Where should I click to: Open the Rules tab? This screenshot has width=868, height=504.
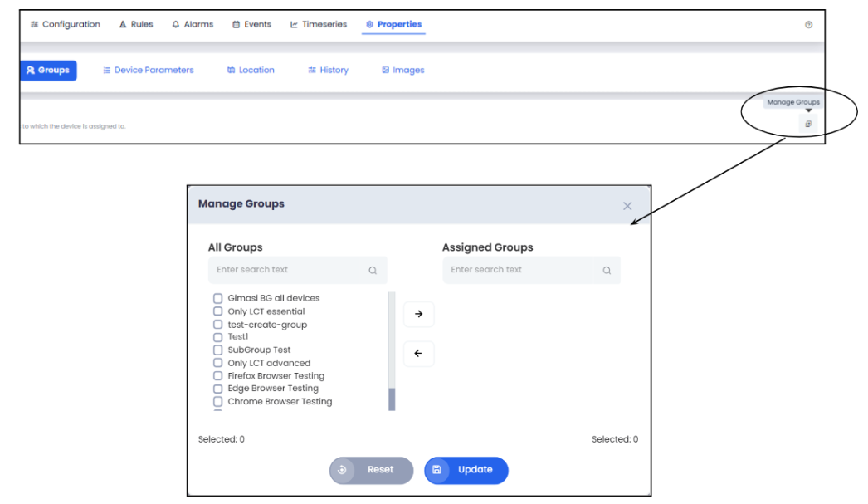point(135,25)
